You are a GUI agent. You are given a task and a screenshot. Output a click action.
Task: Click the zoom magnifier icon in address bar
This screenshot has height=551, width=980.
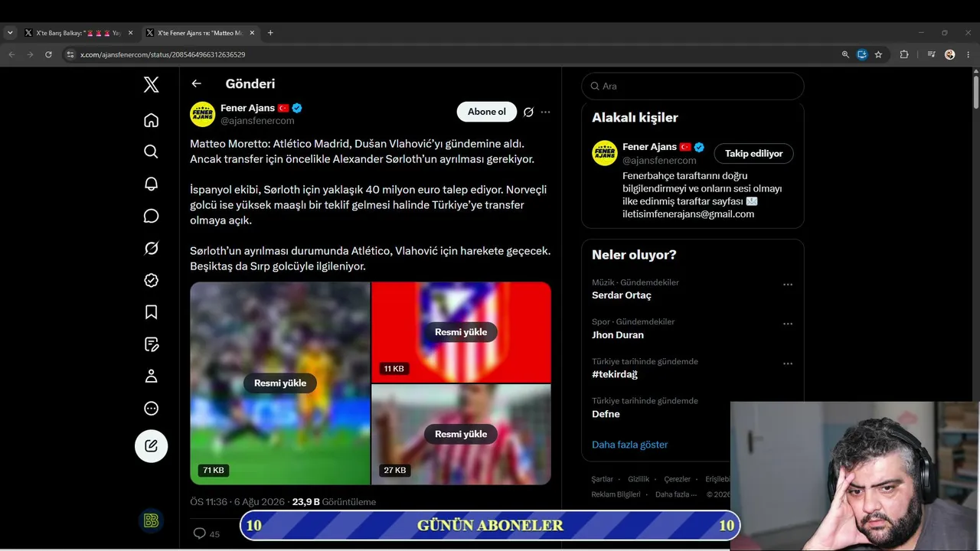[x=845, y=54]
